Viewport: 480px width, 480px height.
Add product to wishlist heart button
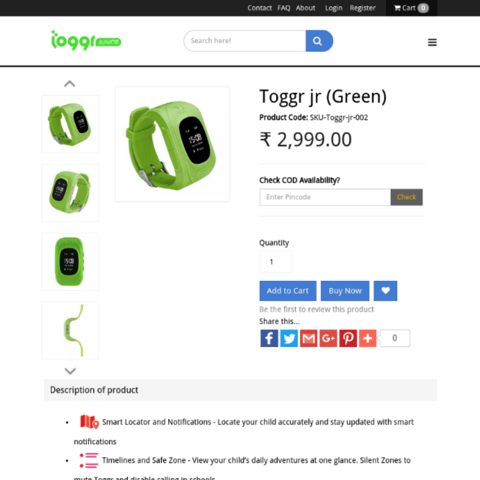point(385,291)
